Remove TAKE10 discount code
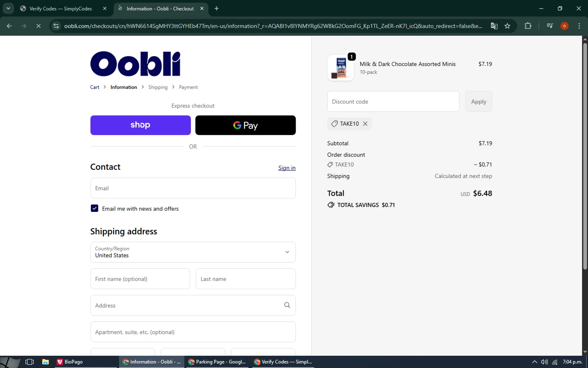The width and height of the screenshot is (588, 368). coord(365,124)
